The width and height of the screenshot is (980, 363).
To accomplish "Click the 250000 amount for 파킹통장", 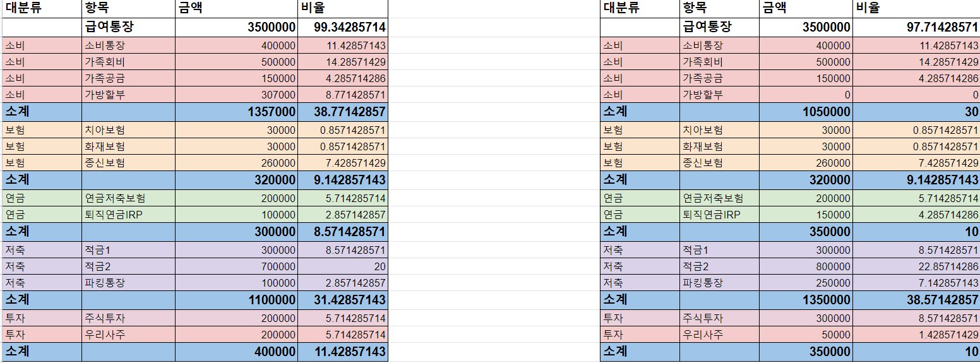I will 805,283.
